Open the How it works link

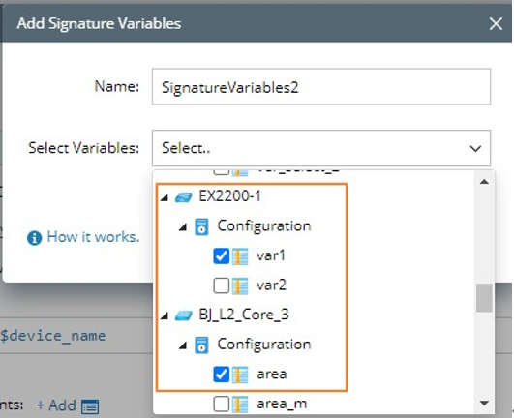94,237
